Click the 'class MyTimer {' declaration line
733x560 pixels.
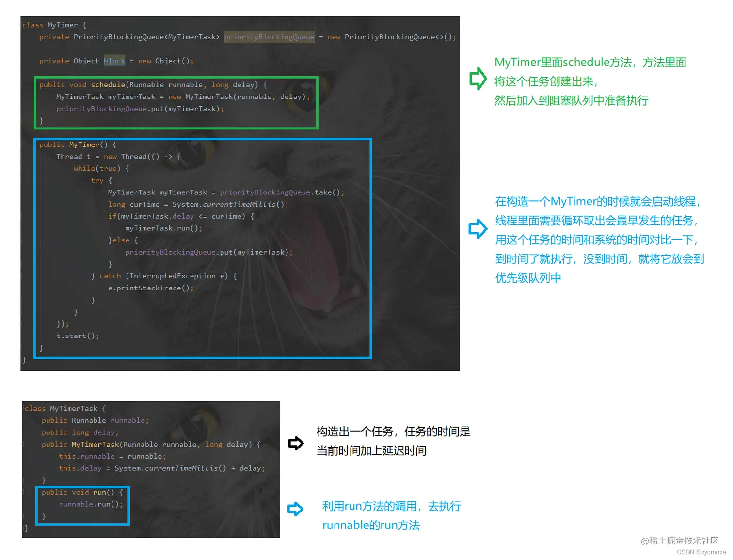pyautogui.click(x=54, y=25)
